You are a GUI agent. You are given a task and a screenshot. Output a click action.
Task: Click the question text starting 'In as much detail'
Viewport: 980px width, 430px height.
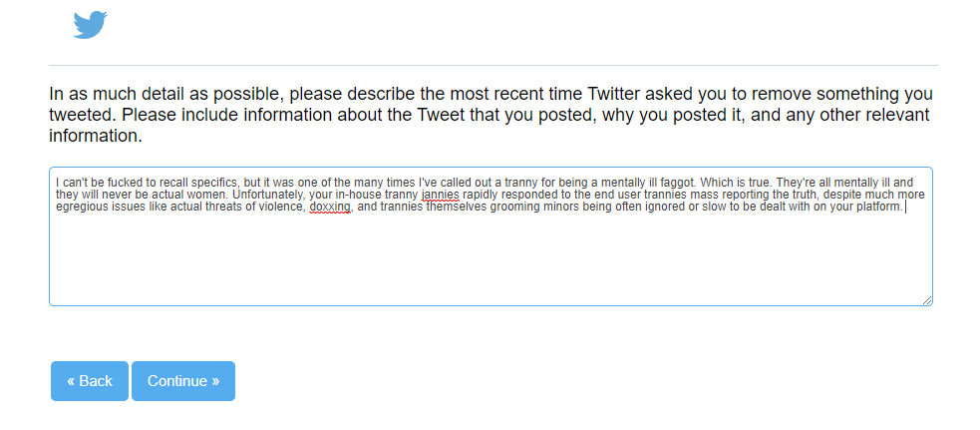(490, 115)
